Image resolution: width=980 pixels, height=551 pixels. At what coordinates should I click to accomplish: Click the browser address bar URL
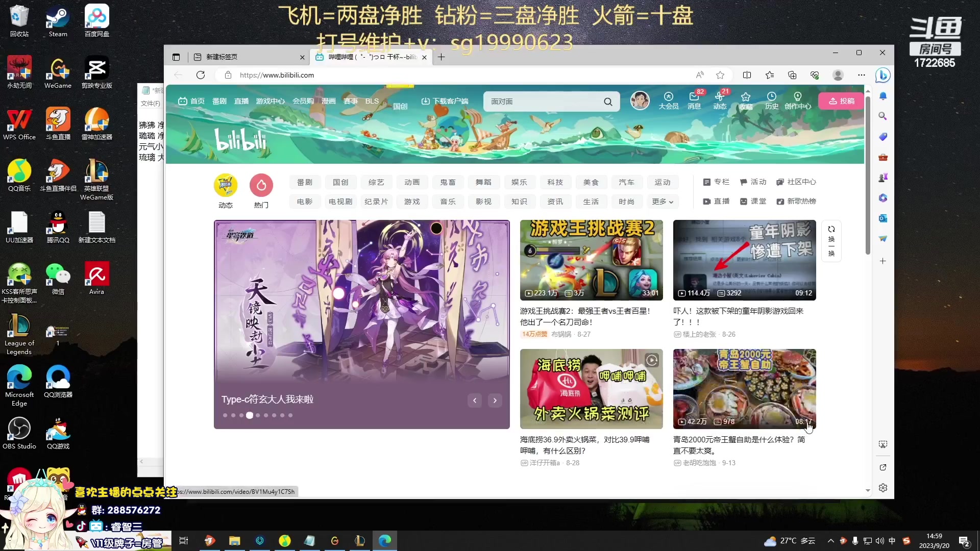click(x=277, y=75)
